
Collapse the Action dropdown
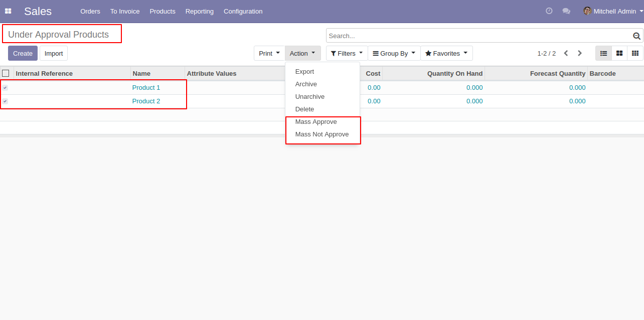pyautogui.click(x=302, y=53)
